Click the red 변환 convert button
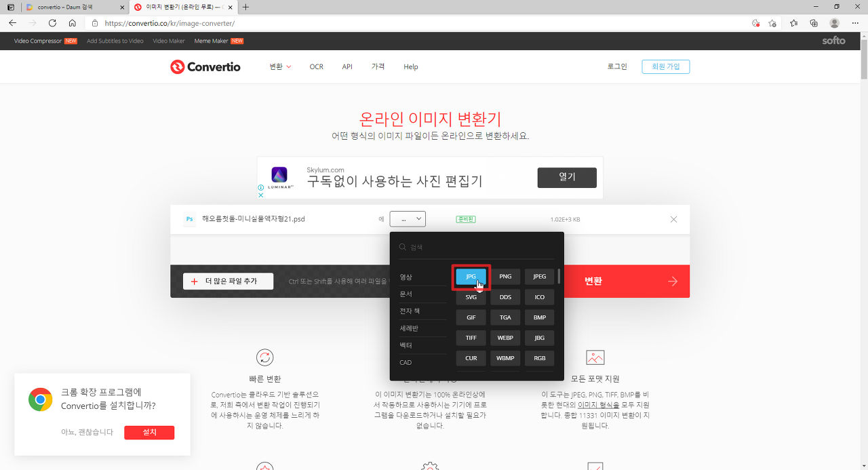This screenshot has width=868, height=470. coord(627,281)
